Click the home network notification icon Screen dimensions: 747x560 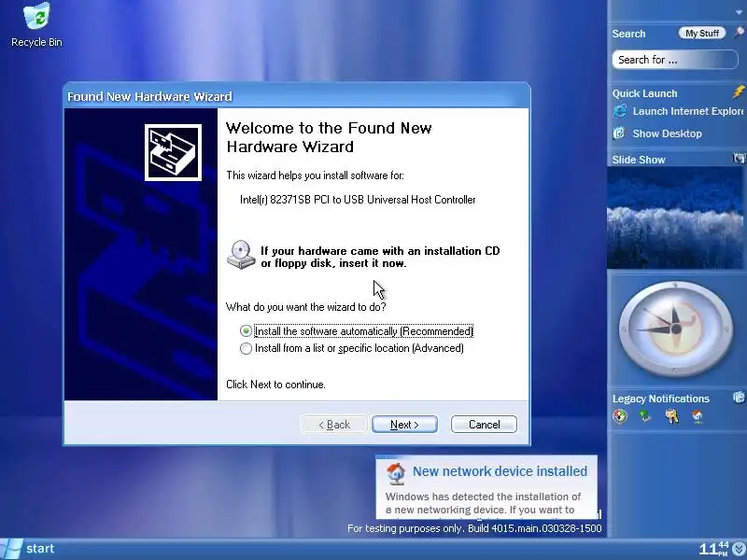pos(698,416)
